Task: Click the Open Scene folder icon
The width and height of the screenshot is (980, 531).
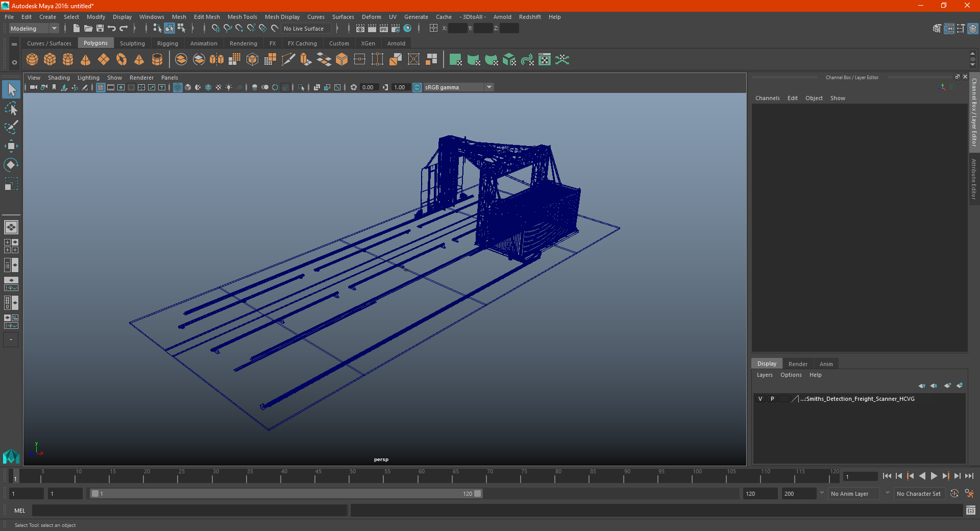Action: tap(88, 29)
